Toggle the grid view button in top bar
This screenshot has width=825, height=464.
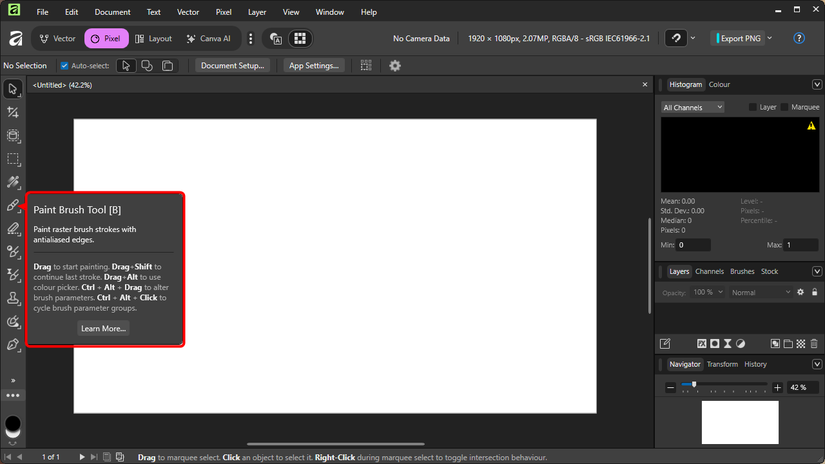[300, 38]
